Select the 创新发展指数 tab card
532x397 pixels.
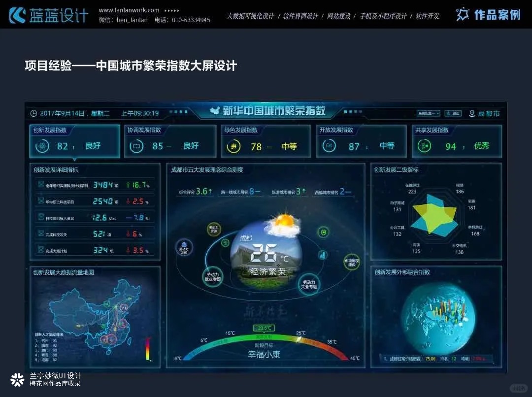75,141
